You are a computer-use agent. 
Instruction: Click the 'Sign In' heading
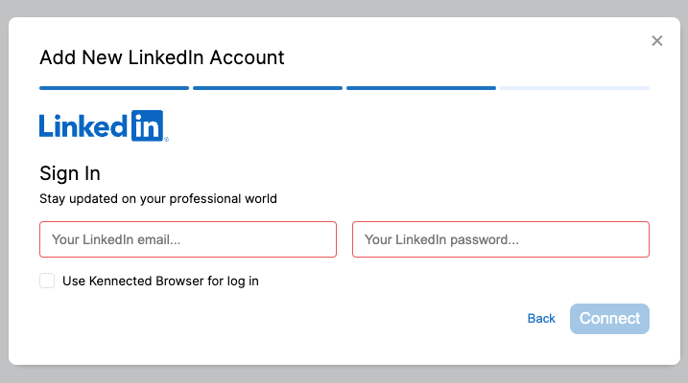[70, 174]
